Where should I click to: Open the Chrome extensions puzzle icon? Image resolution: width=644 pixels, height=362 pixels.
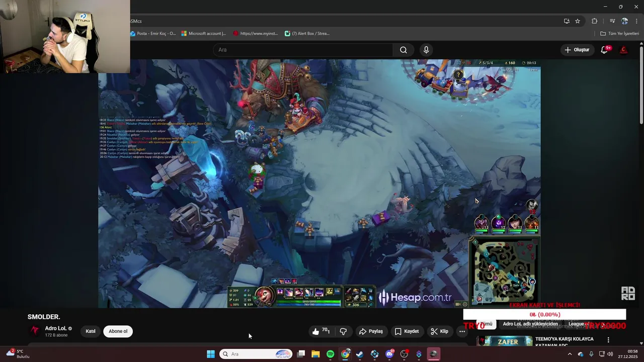click(x=594, y=21)
